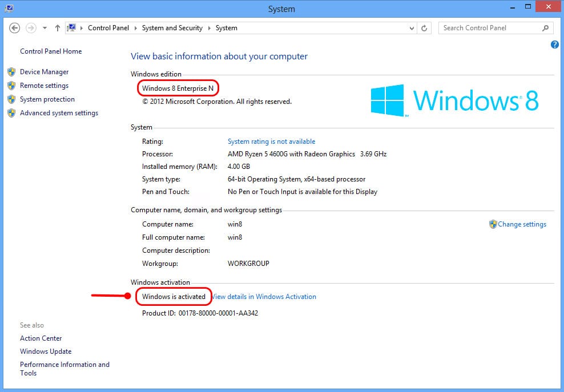Expand the chevron after Control Panel breadcrumb
The width and height of the screenshot is (564, 392).
[136, 28]
